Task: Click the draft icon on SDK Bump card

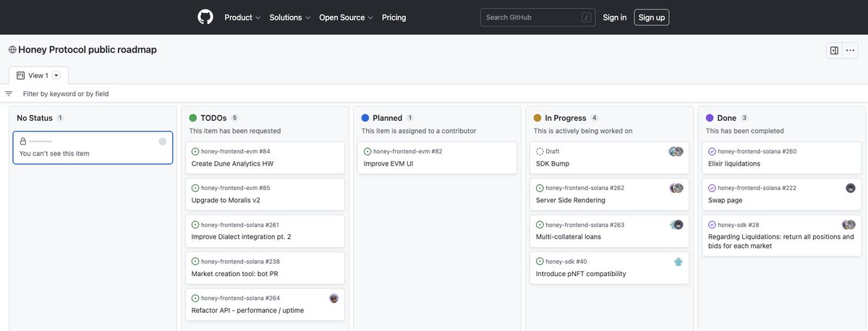Action: [x=540, y=152]
